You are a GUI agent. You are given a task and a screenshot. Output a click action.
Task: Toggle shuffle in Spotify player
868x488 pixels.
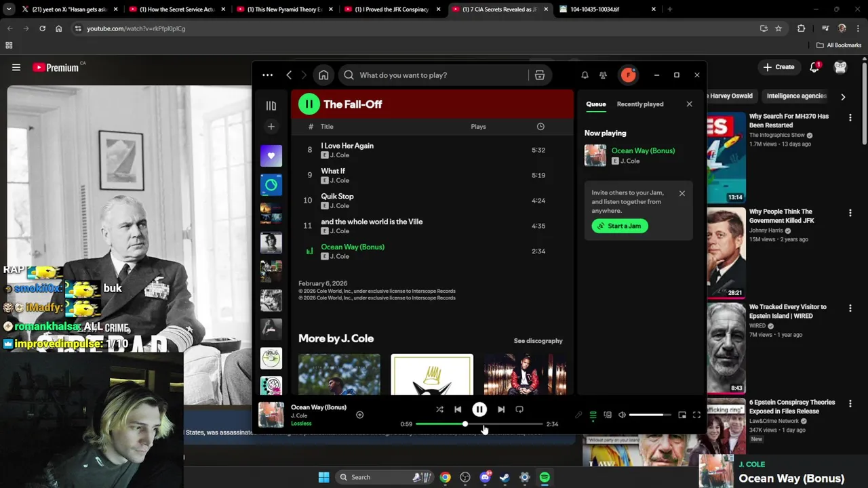coord(439,409)
